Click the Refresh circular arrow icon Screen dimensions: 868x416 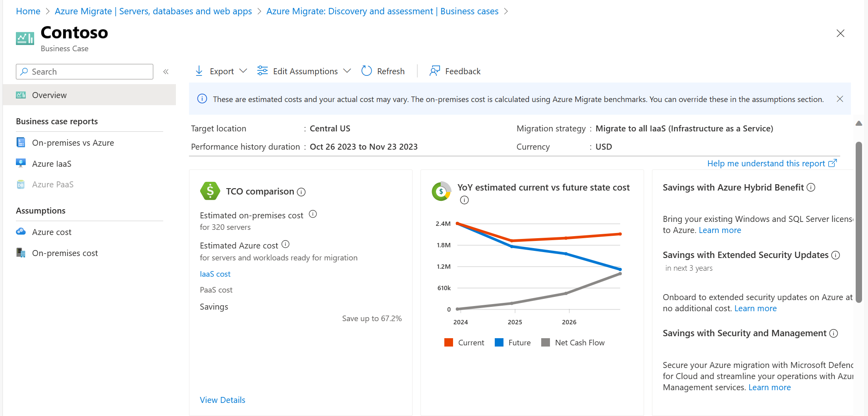point(366,71)
